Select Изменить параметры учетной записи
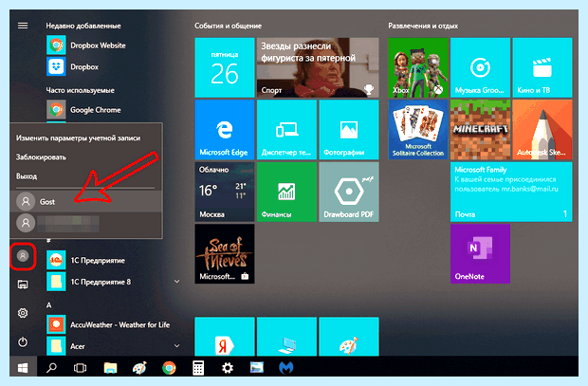Image resolution: width=588 pixels, height=386 pixels. coord(78,138)
